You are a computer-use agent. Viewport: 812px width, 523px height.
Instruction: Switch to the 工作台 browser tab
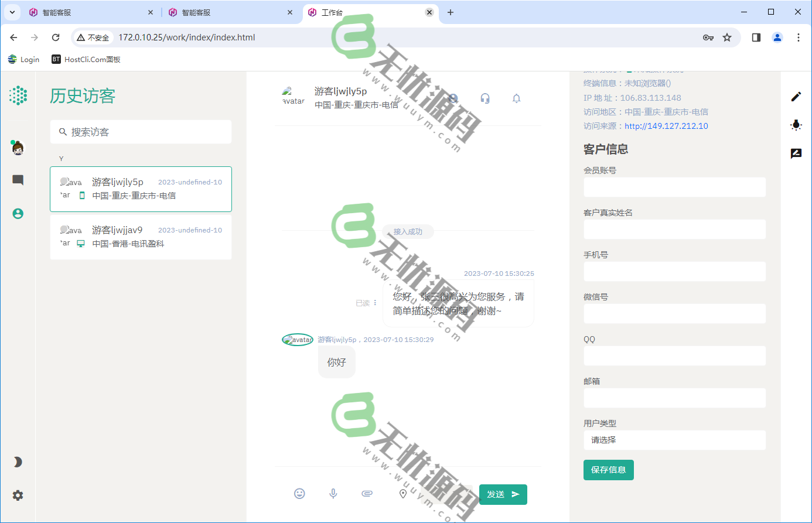pyautogui.click(x=352, y=12)
